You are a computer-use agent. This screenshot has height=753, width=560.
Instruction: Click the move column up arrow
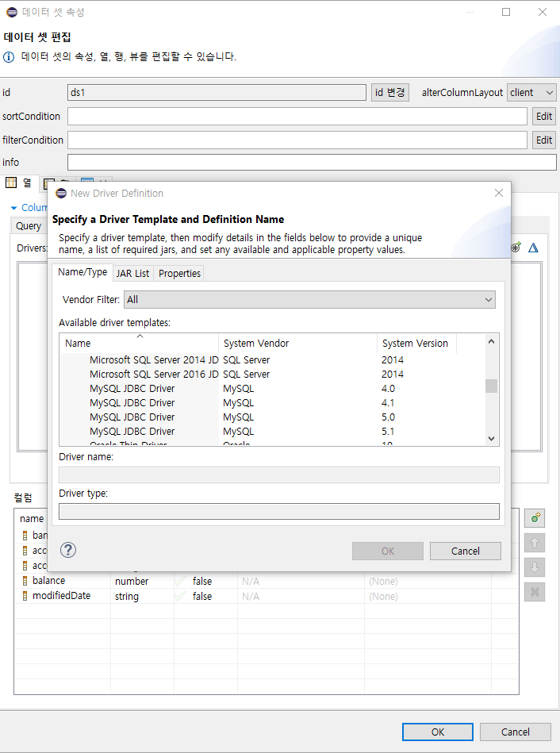coord(535,544)
